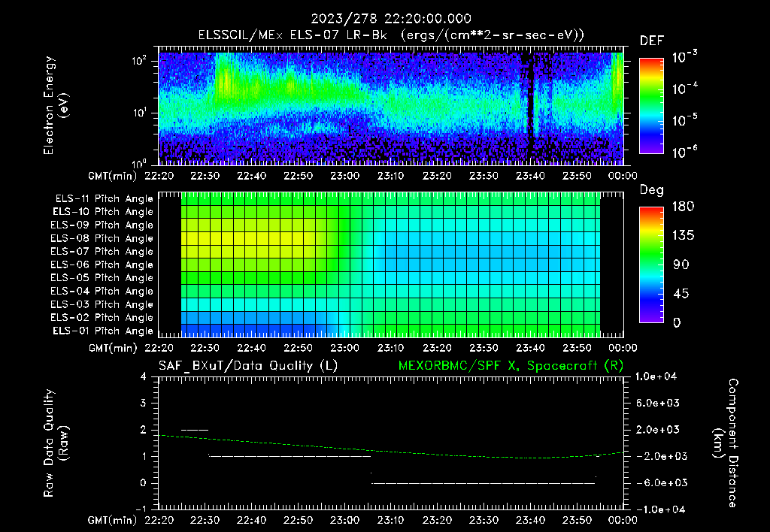Click the DEF color bar legend
The height and width of the screenshot is (532, 770).
click(x=651, y=105)
